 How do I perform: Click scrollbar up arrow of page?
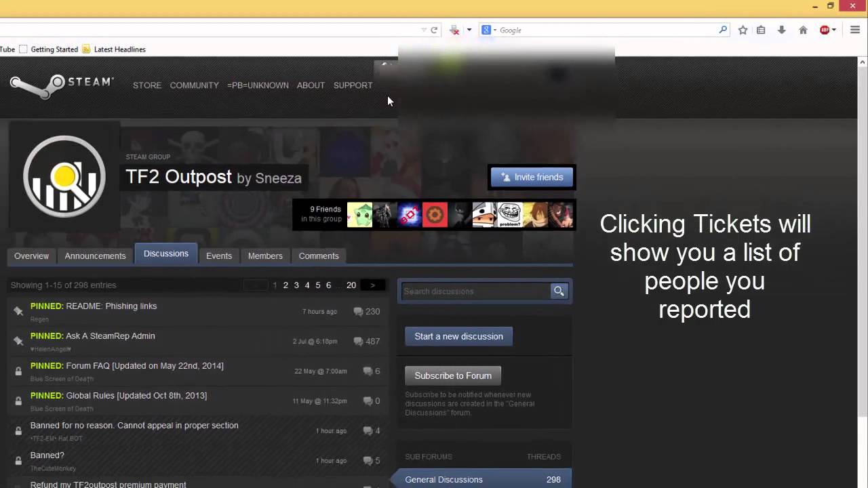[x=862, y=62]
